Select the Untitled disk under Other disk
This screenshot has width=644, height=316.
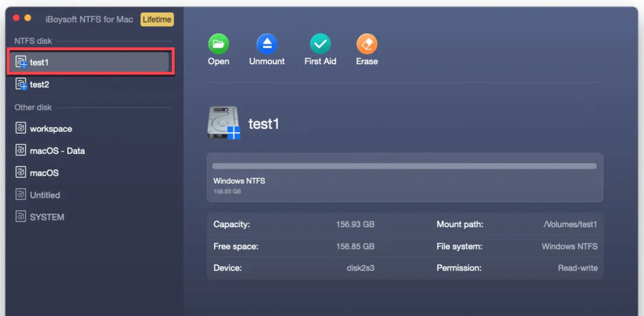[45, 195]
